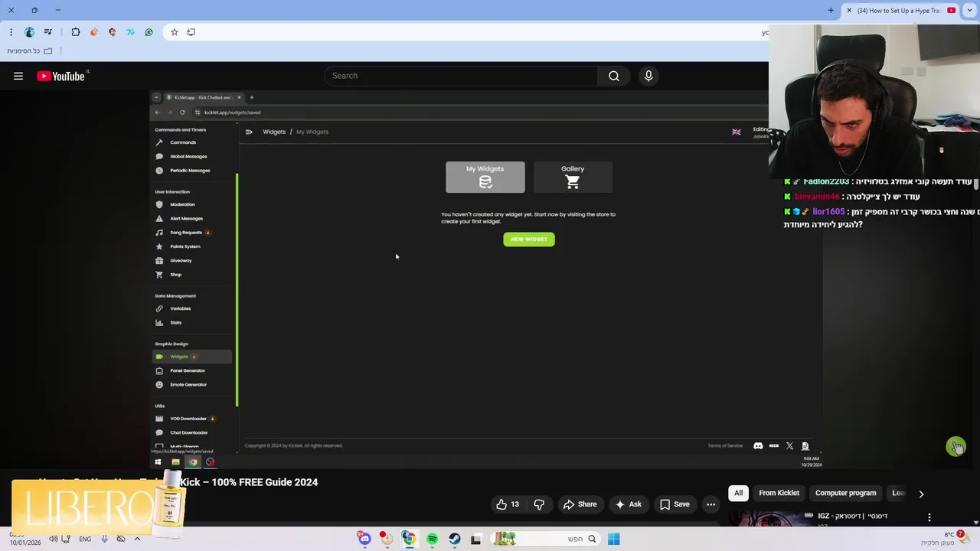Go to the YouTube home logo
Screen dimensions: 980x551
(x=60, y=76)
